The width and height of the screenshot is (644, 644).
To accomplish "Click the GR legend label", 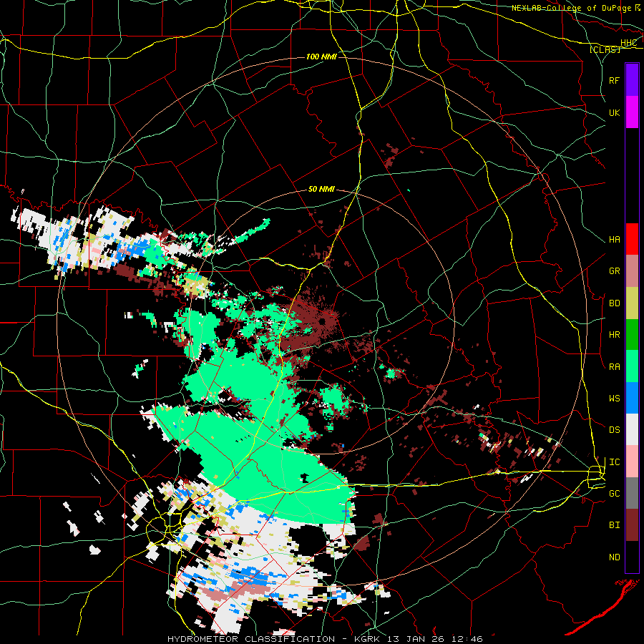I will click(614, 271).
